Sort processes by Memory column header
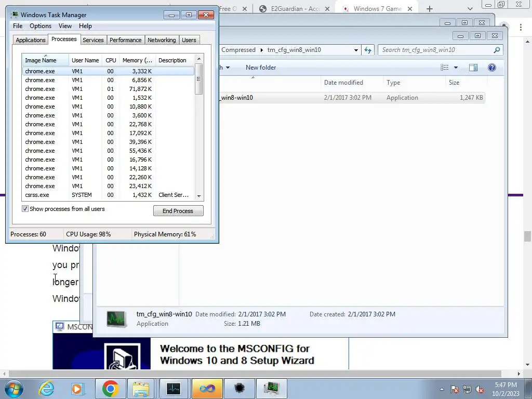532x399 pixels. click(x=137, y=60)
